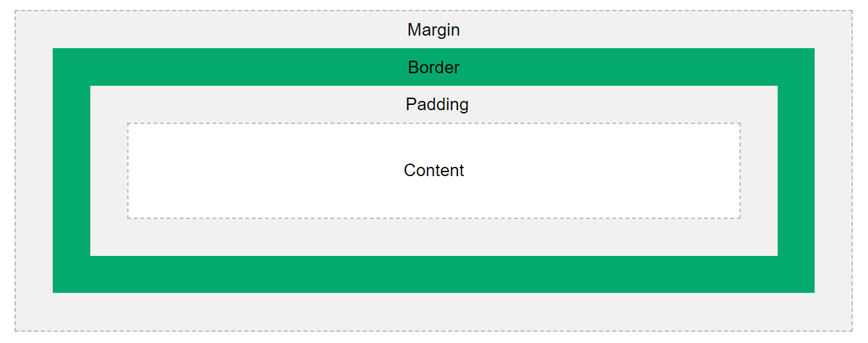Click gray margin area right of green border
Viewport: 868px width, 343px height.
tap(833, 170)
